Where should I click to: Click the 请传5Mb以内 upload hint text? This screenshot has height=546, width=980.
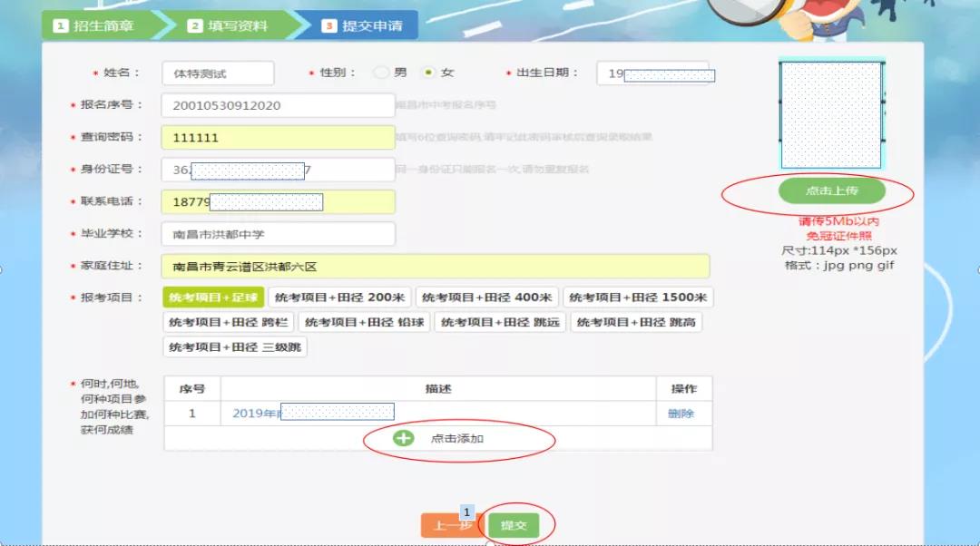(838, 221)
